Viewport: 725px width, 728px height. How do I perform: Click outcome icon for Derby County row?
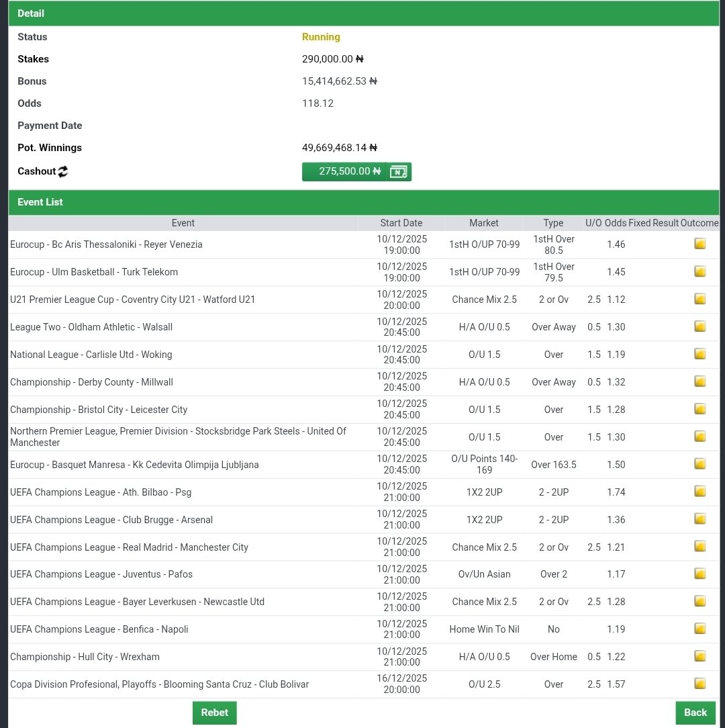(700, 381)
